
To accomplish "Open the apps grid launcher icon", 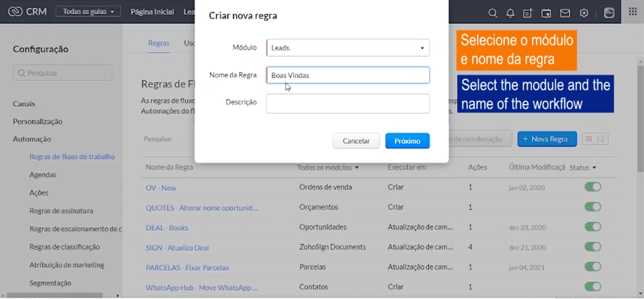I will (632, 12).
